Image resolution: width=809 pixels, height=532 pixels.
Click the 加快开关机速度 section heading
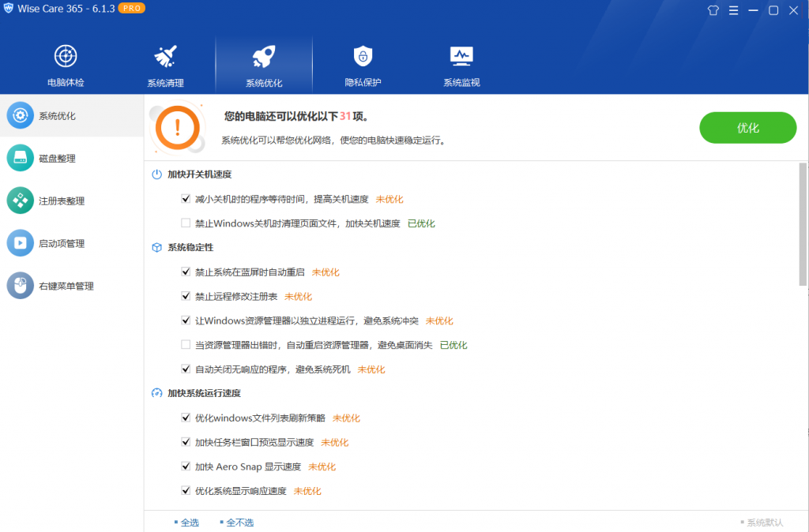click(x=200, y=174)
